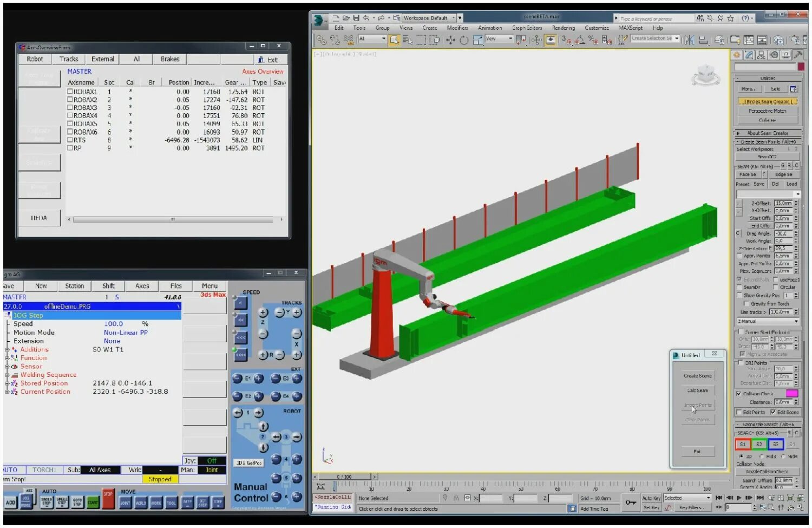Toggle the Percent Snap icon
The image size is (812, 528).
click(593, 40)
